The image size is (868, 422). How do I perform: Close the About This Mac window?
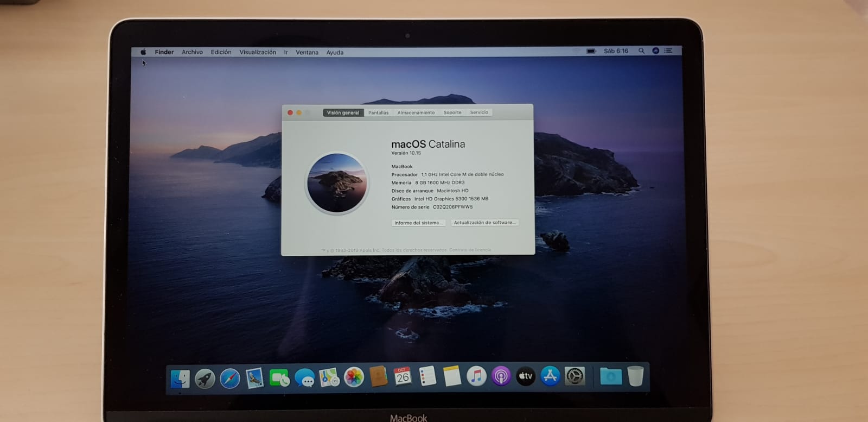click(x=290, y=112)
